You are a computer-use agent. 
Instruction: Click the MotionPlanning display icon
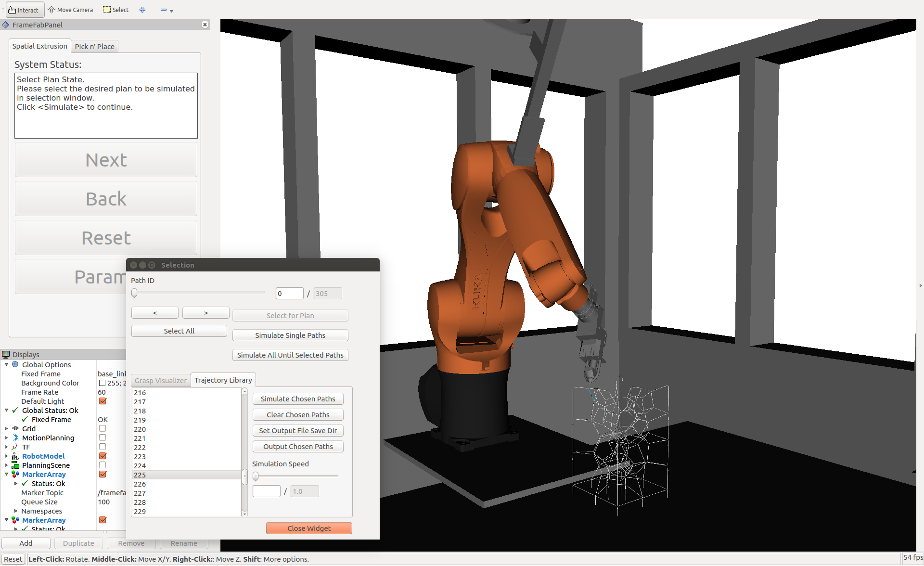tap(15, 437)
